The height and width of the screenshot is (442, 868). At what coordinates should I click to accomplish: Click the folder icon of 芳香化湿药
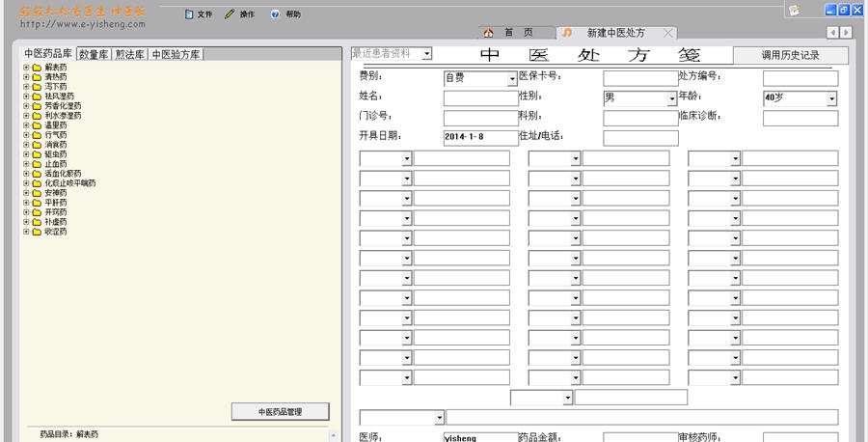(37, 106)
